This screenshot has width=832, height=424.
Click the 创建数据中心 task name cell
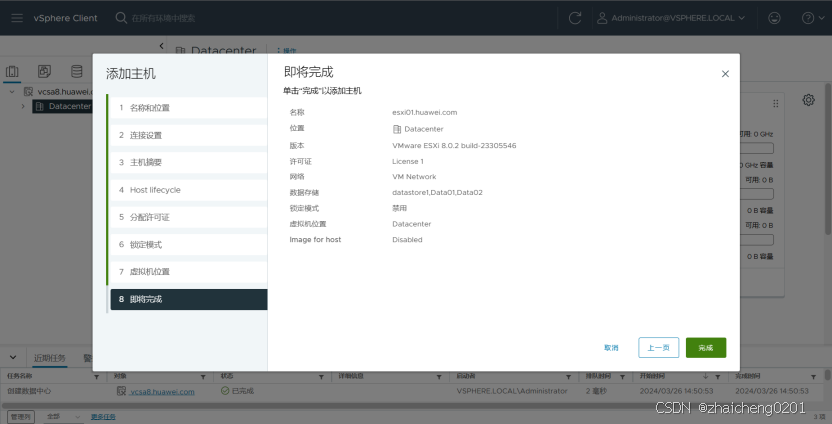(29, 391)
